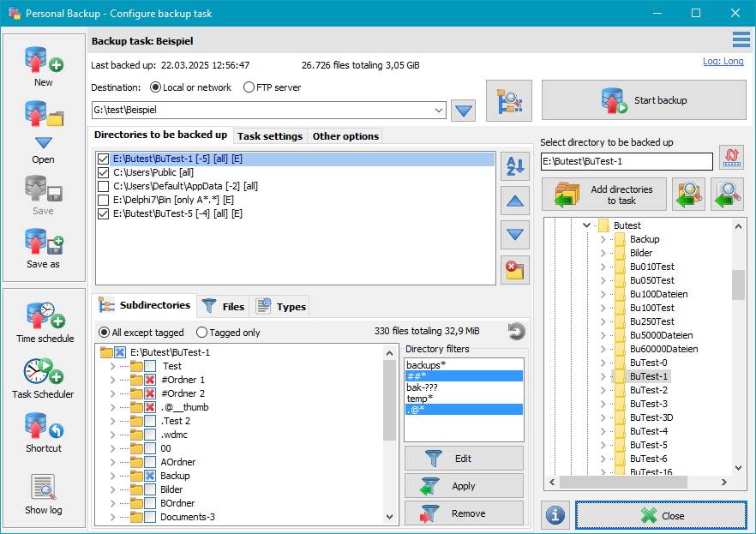Image resolution: width=756 pixels, height=534 pixels.
Task: Switch to the Task settings tab
Action: pos(269,136)
